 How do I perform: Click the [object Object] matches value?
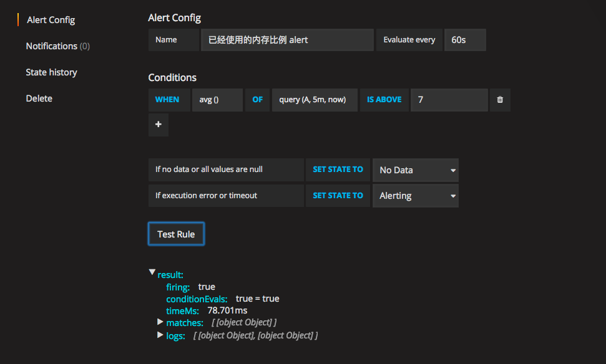point(244,322)
